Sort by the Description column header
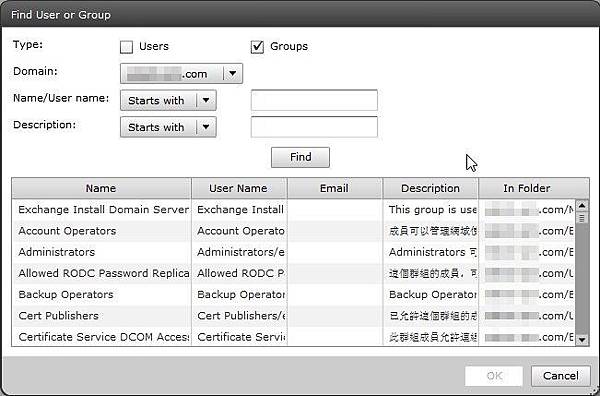This screenshot has height=396, width=600. (430, 188)
